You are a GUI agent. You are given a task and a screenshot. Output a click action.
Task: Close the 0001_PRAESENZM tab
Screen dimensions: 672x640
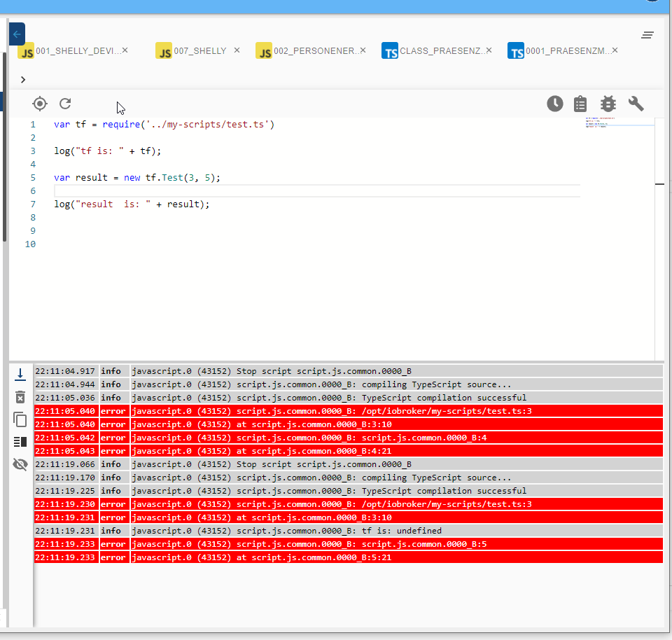pyautogui.click(x=615, y=50)
